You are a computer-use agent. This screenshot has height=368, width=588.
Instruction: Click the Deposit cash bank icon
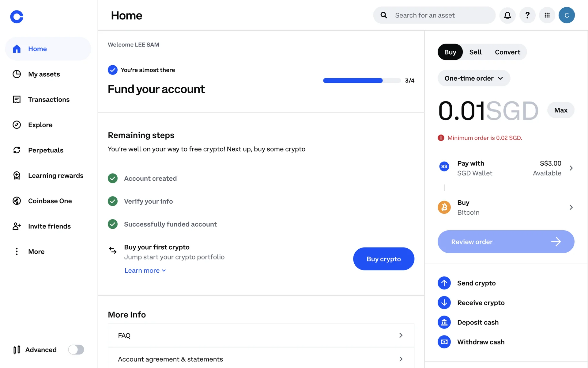click(x=444, y=322)
